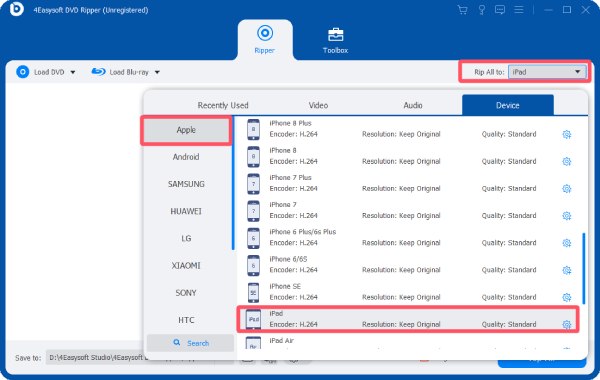
Task: Click the iPhone 7 Plus device icon
Action: (x=253, y=184)
